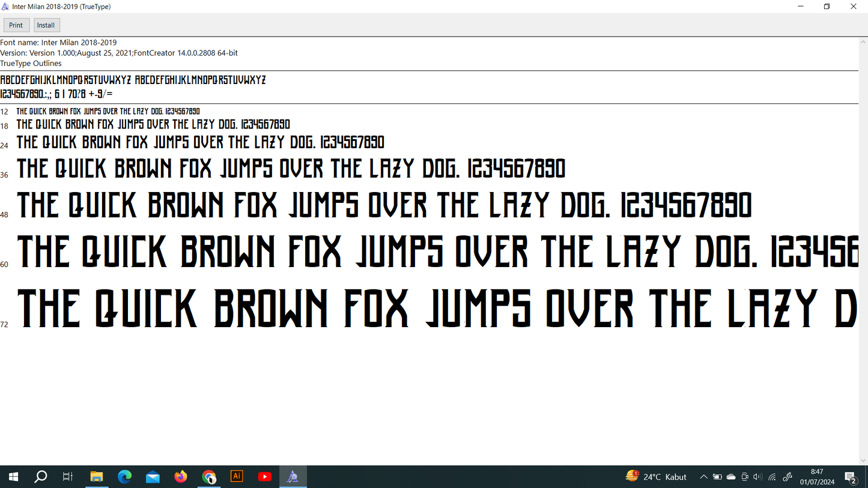Open the notification center with 2 alerts
The width and height of the screenshot is (868, 488).
(851, 477)
